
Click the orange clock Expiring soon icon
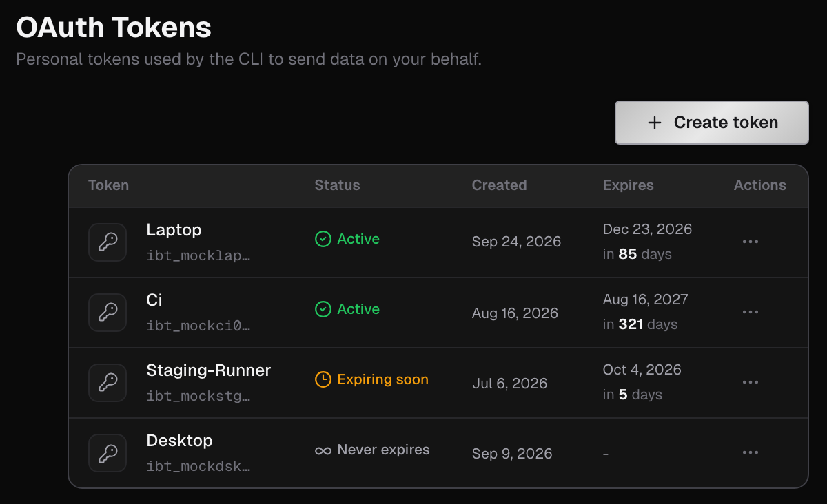tap(323, 379)
